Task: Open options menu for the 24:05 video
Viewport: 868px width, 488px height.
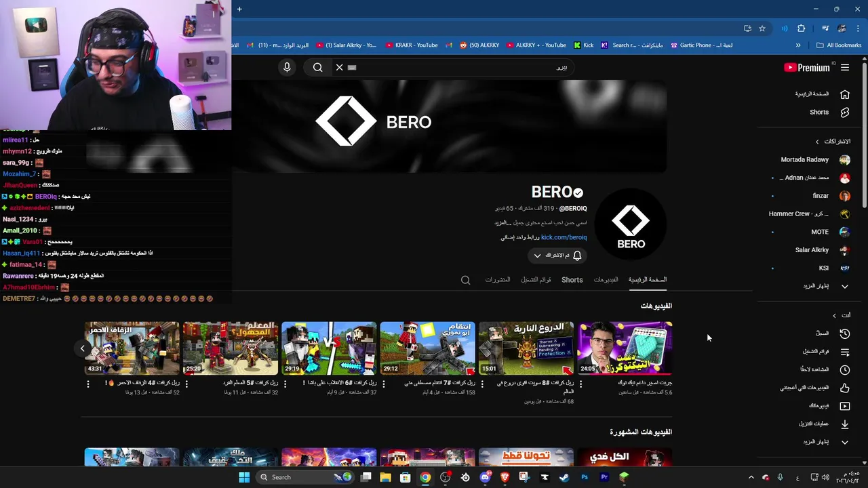Action: point(580,384)
